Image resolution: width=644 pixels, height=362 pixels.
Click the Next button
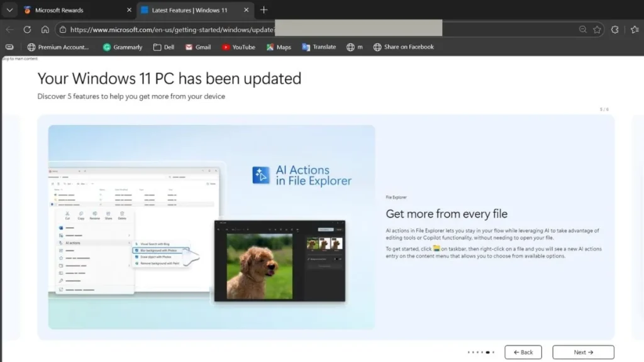tap(582, 352)
